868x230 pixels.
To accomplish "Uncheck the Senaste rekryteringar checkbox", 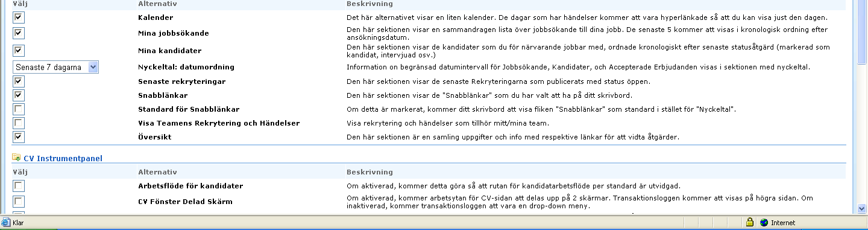I will pyautogui.click(x=19, y=81).
